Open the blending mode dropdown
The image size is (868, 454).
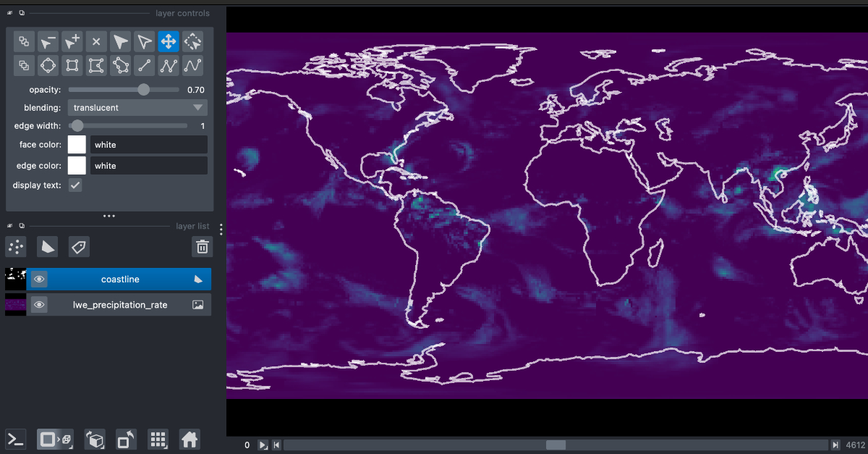click(x=137, y=107)
